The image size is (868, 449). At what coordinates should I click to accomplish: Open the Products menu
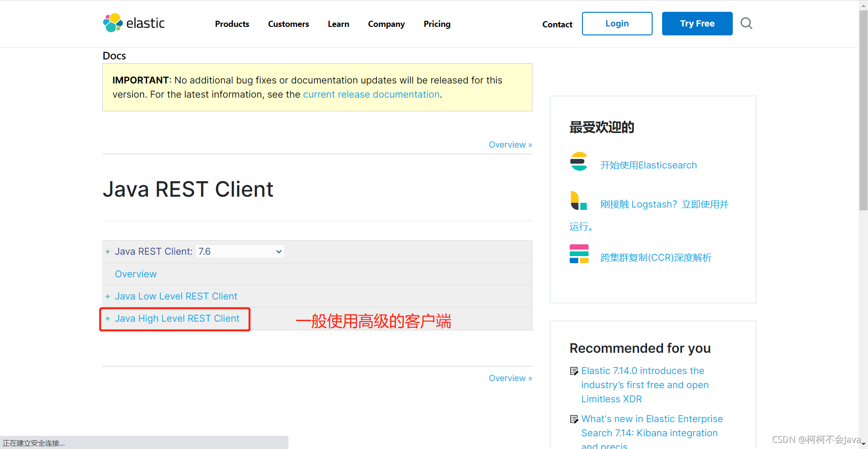pos(232,24)
